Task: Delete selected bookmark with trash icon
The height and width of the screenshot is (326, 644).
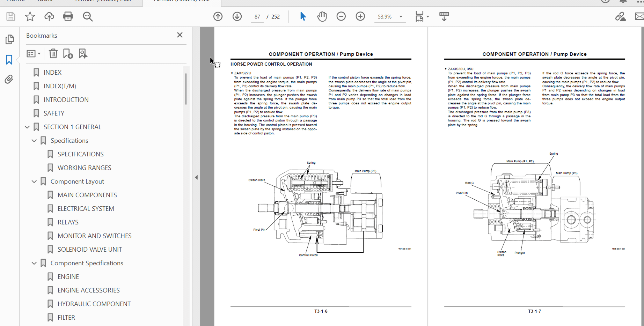Action: pyautogui.click(x=53, y=53)
